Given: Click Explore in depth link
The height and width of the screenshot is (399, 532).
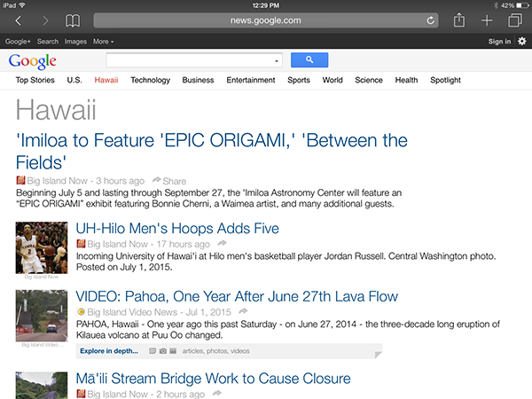Looking at the screenshot, I should [x=109, y=351].
